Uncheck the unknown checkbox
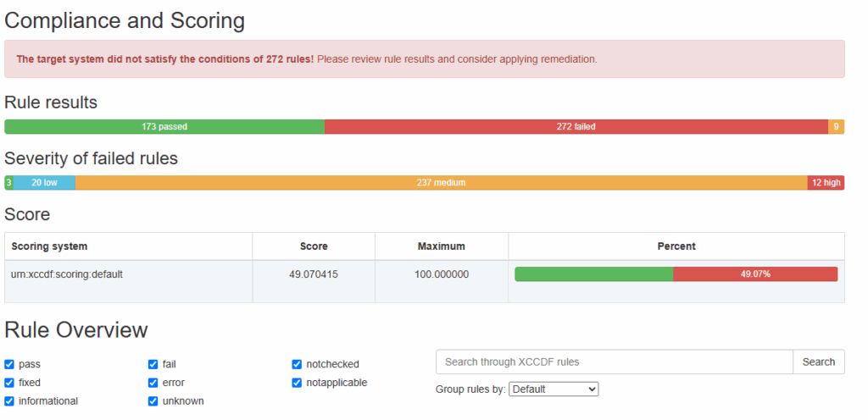Image resolution: width=868 pixels, height=420 pixels. click(x=153, y=401)
